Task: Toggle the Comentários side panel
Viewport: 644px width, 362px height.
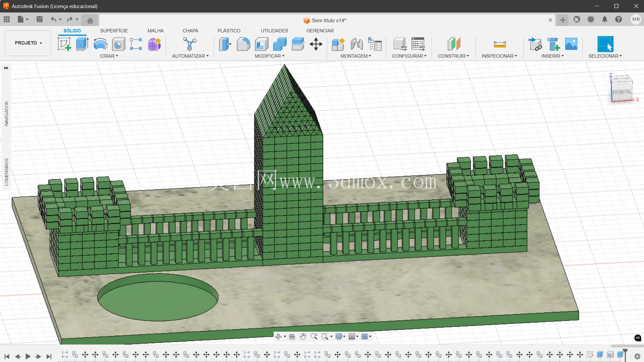Action: pyautogui.click(x=6, y=172)
